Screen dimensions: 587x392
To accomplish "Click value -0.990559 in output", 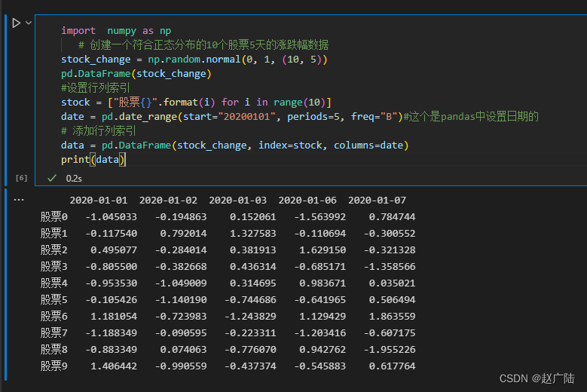I will pyautogui.click(x=181, y=366).
